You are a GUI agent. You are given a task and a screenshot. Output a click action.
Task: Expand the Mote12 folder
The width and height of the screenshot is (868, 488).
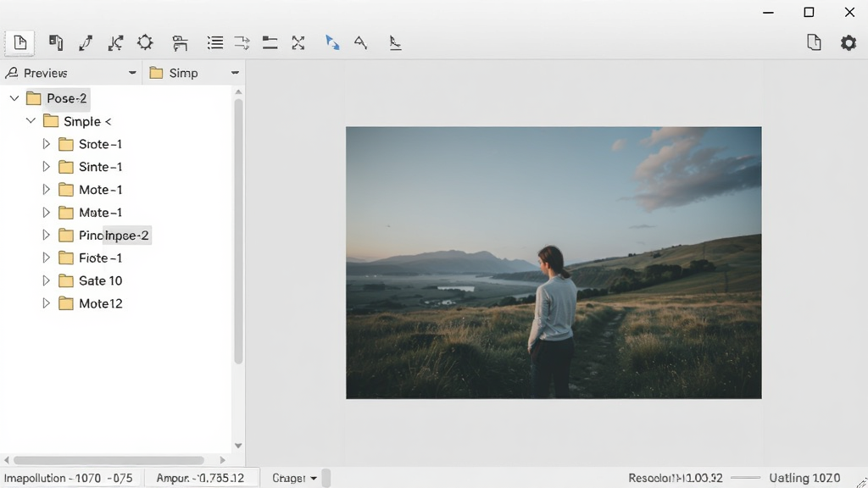pos(47,303)
